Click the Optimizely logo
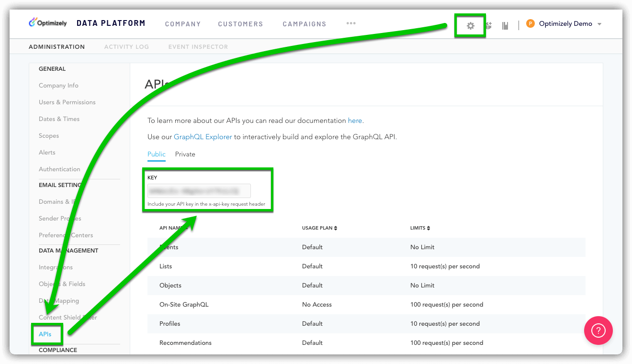Screen dimensions: 632x364 pyautogui.click(x=48, y=23)
